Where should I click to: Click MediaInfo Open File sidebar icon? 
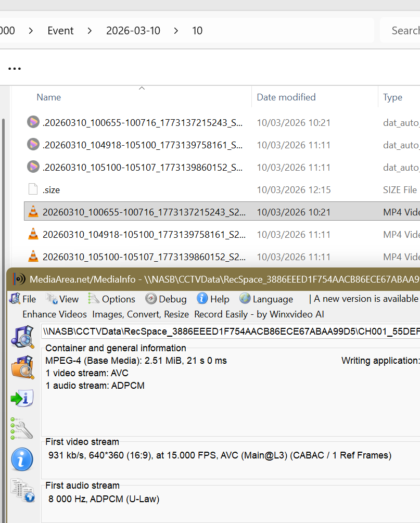click(x=22, y=336)
